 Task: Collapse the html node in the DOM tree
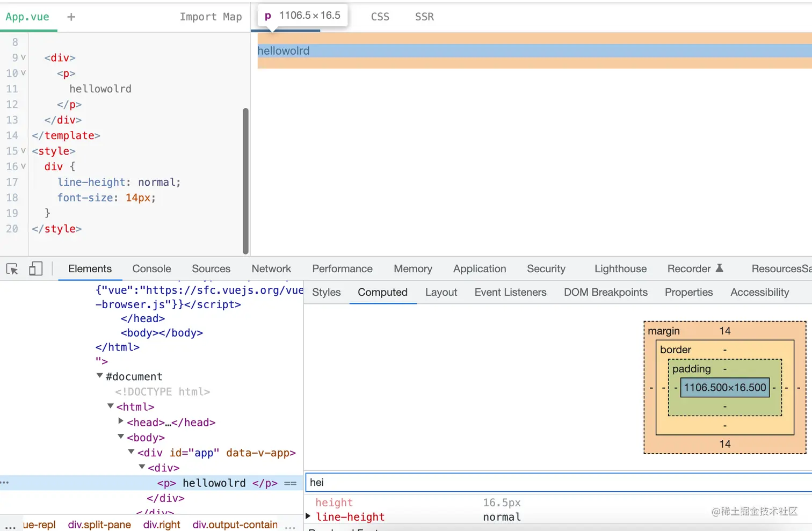coord(110,406)
